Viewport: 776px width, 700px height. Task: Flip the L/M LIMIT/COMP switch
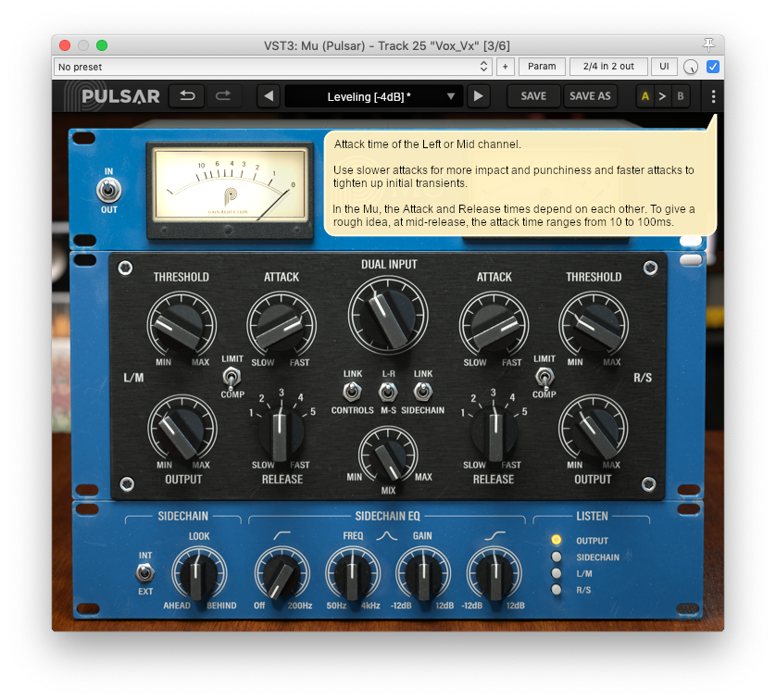point(232,377)
